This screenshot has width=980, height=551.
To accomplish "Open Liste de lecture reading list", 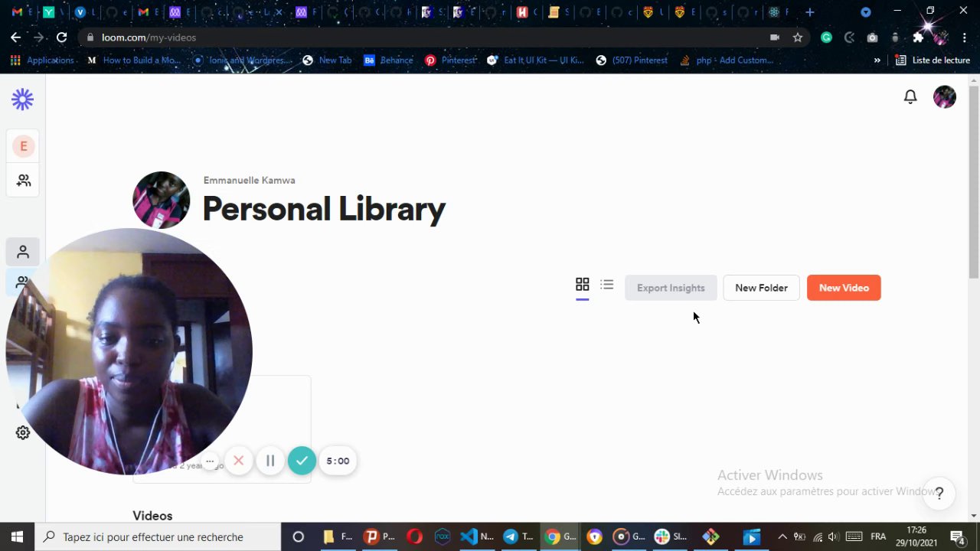I will pos(933,60).
